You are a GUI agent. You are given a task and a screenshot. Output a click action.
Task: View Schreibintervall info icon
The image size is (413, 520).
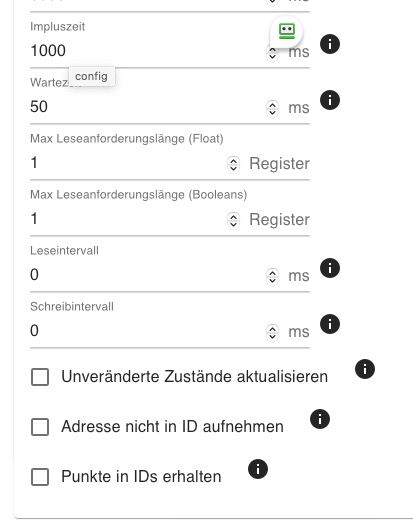[x=330, y=324]
